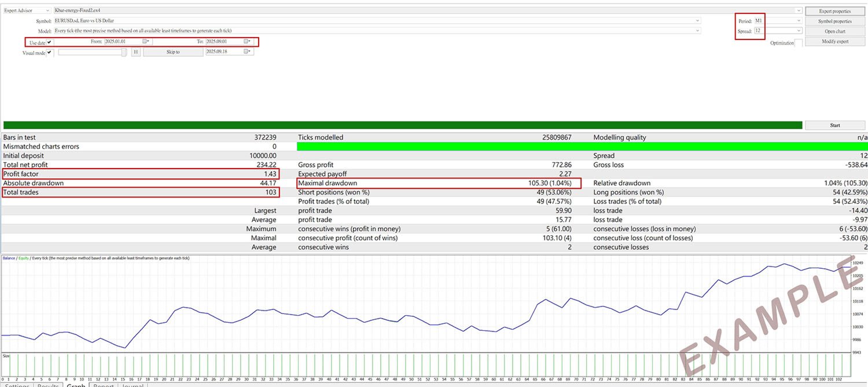Click the average loss trade value -9.97
Screen dimensions: 868x387
coord(860,220)
